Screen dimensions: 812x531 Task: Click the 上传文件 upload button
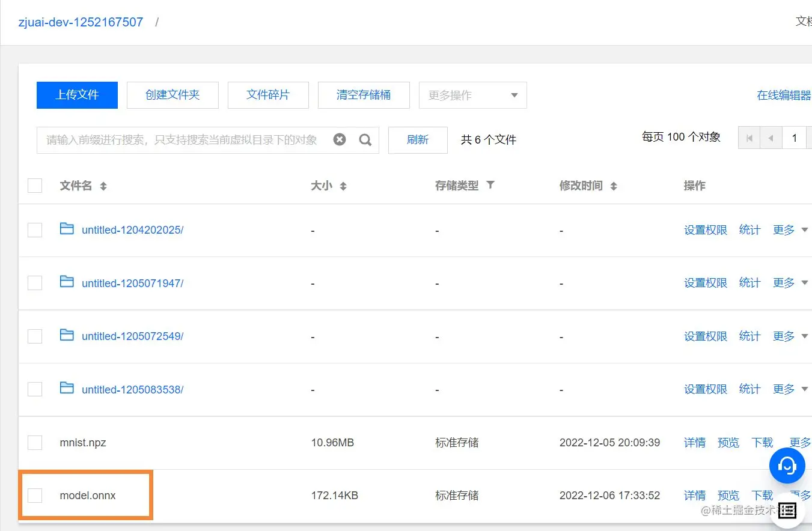tap(77, 95)
